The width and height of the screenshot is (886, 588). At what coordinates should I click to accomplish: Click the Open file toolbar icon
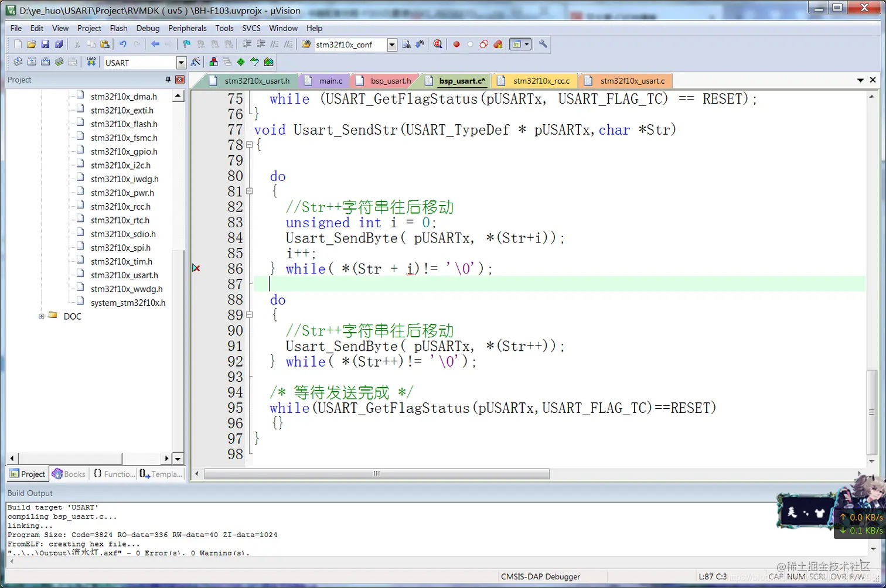click(x=31, y=44)
